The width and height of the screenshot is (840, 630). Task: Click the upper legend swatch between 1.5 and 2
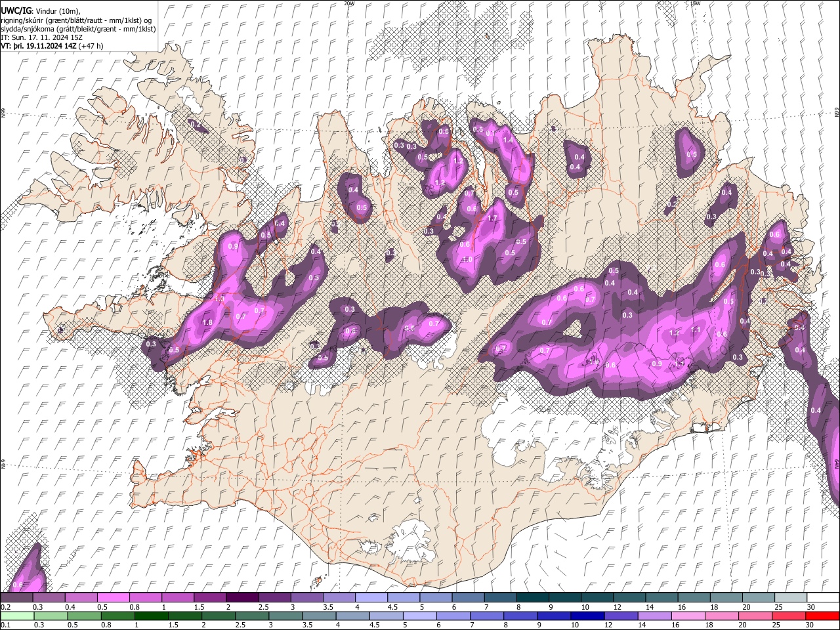[x=211, y=597]
